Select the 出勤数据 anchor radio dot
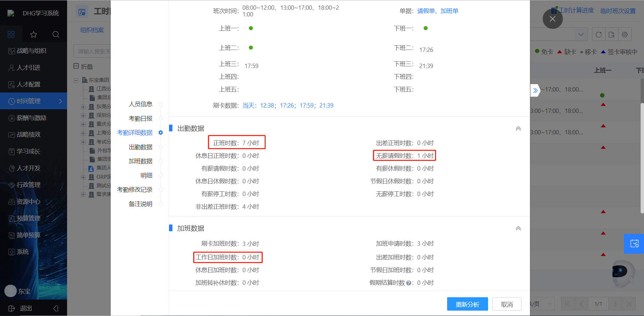Viewport: 644px width, 316px height. pos(161,146)
